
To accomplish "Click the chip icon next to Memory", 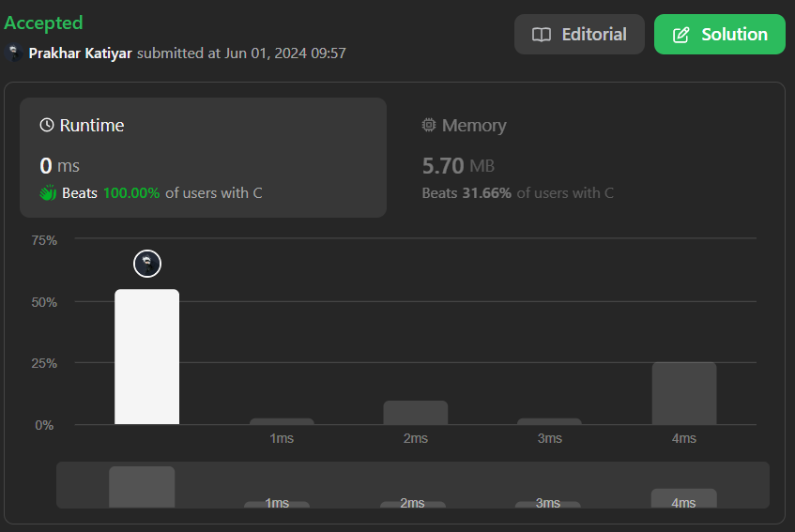I will (x=428, y=125).
